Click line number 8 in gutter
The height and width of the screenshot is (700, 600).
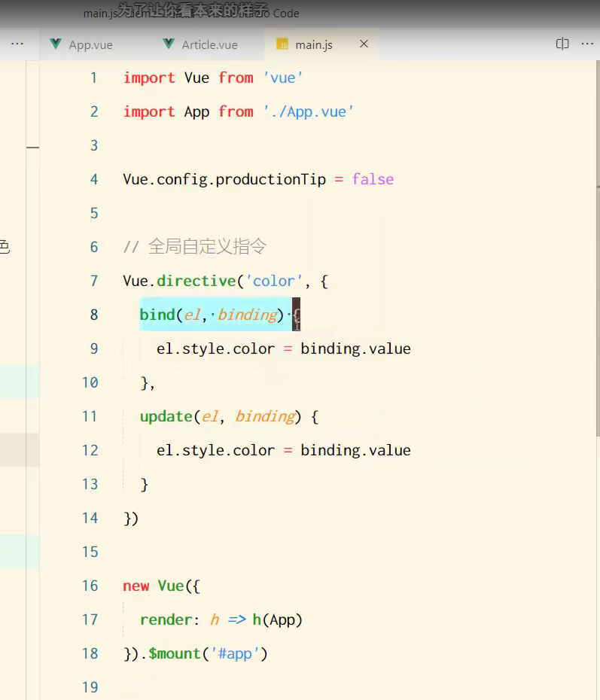pos(94,315)
